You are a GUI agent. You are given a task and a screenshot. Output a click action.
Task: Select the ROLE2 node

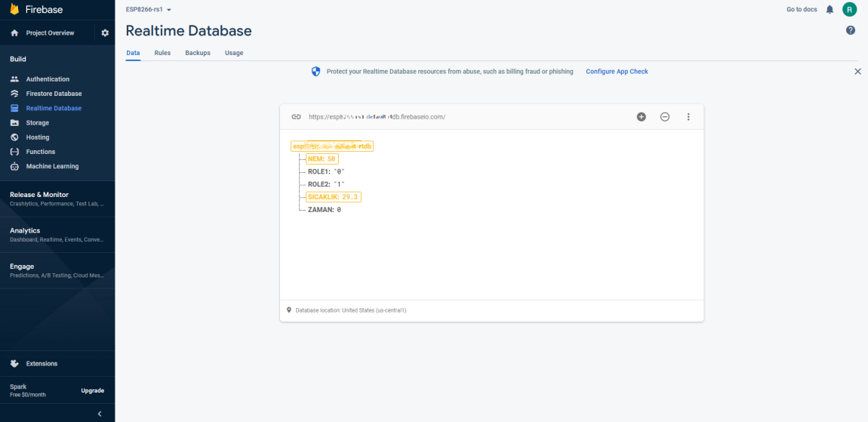tap(326, 184)
